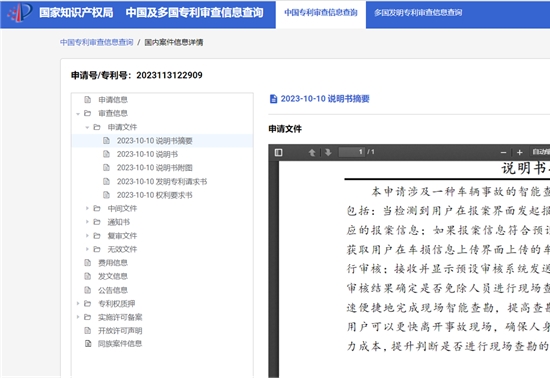The image size is (550, 378).
Task: Expand the 通知书 folder
Action: tap(87, 222)
